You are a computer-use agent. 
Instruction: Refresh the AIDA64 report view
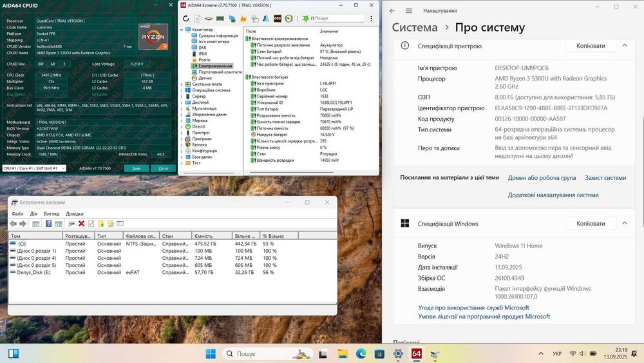coord(185,19)
